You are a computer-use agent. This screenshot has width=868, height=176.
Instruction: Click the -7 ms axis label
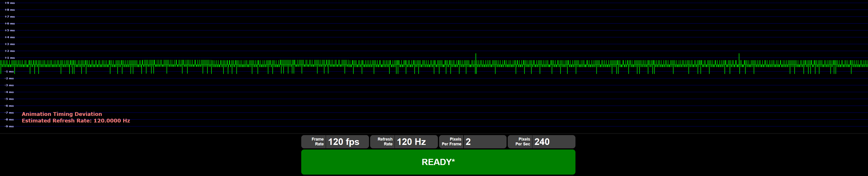click(9, 112)
